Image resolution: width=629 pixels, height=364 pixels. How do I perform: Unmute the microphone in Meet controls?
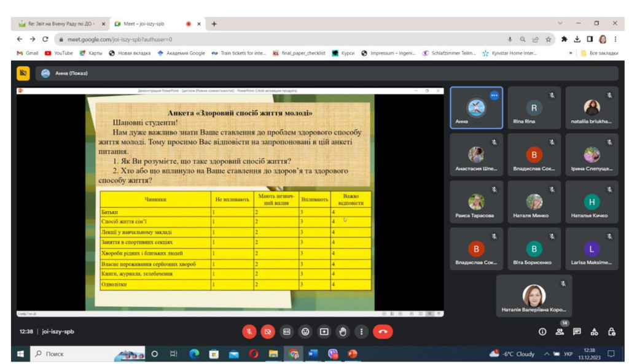[249, 331]
